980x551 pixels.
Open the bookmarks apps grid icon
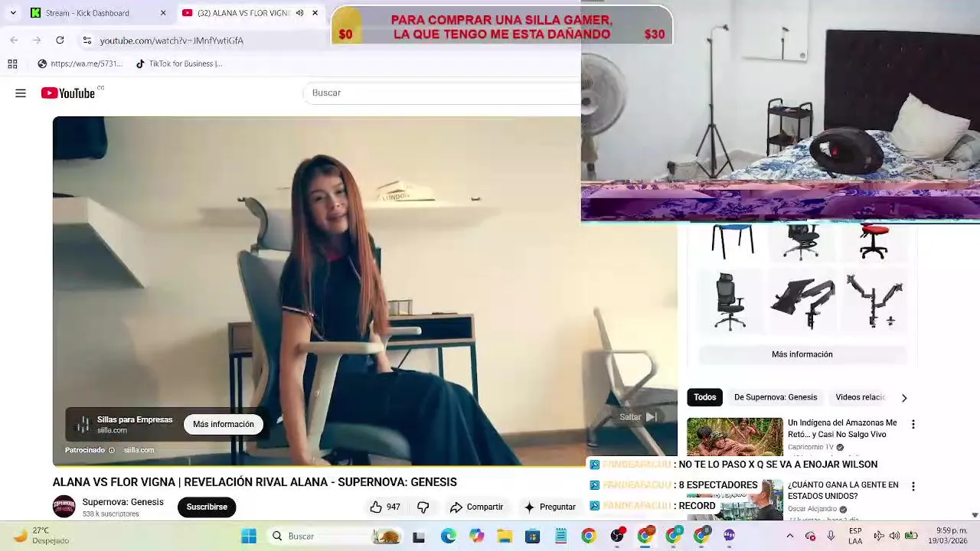(12, 64)
